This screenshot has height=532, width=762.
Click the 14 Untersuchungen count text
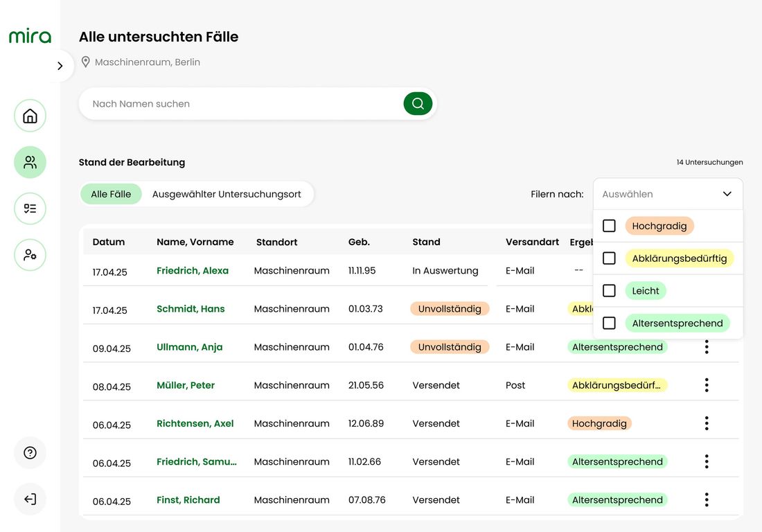click(709, 162)
